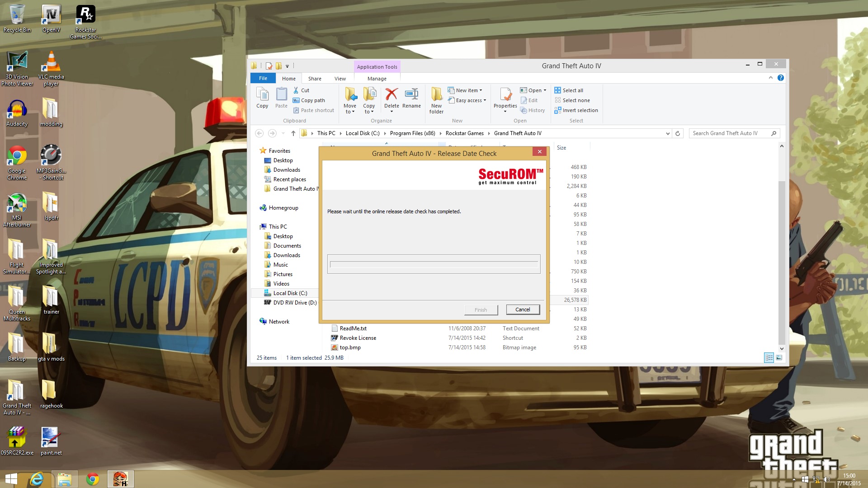Expand the address bar history dropdown
The width and height of the screenshot is (868, 488).
tap(667, 133)
